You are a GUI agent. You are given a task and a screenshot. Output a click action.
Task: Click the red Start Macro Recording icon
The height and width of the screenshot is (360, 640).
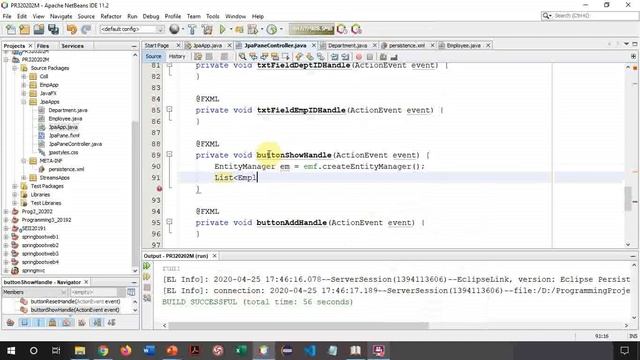click(359, 57)
